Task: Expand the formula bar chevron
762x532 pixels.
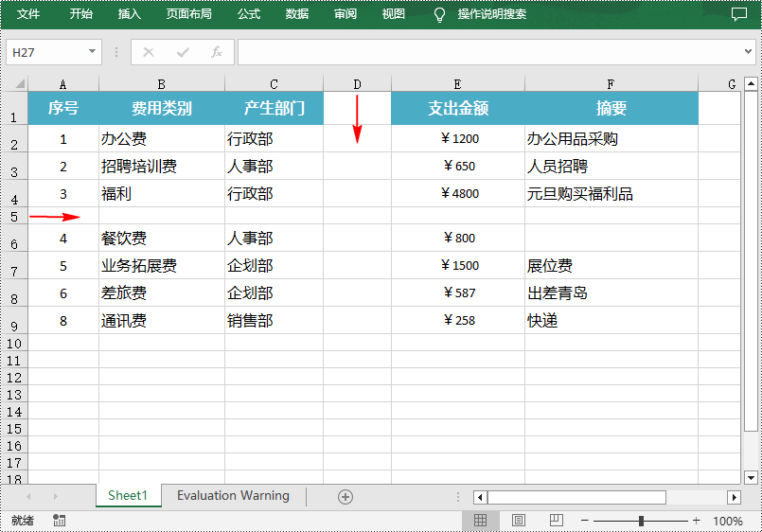Action: click(x=748, y=51)
